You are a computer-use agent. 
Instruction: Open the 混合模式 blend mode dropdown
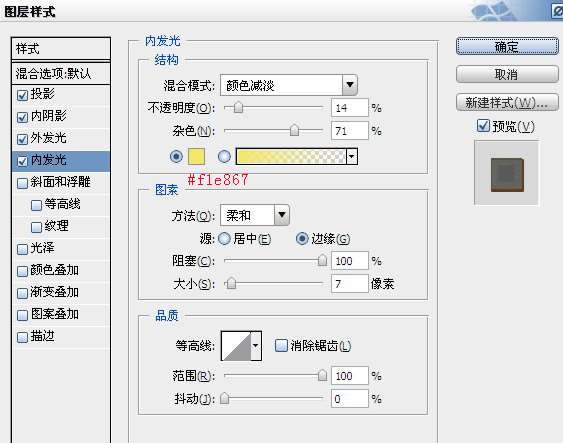[x=350, y=85]
